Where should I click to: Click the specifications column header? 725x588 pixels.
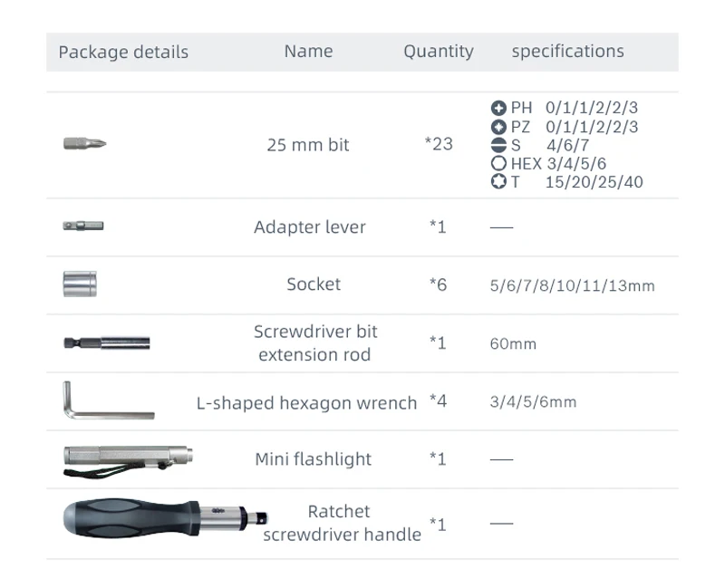click(567, 52)
